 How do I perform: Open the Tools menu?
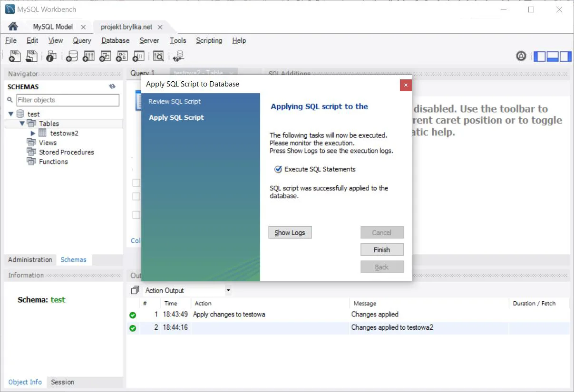click(x=178, y=40)
